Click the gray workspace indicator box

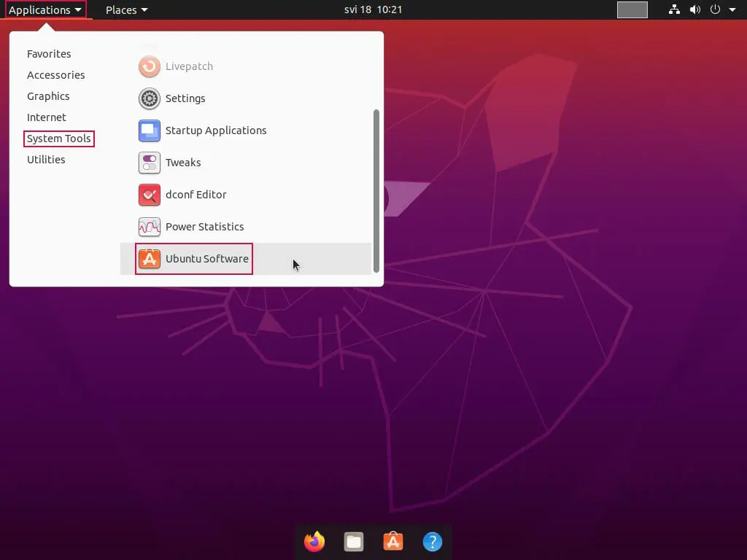click(x=632, y=9)
